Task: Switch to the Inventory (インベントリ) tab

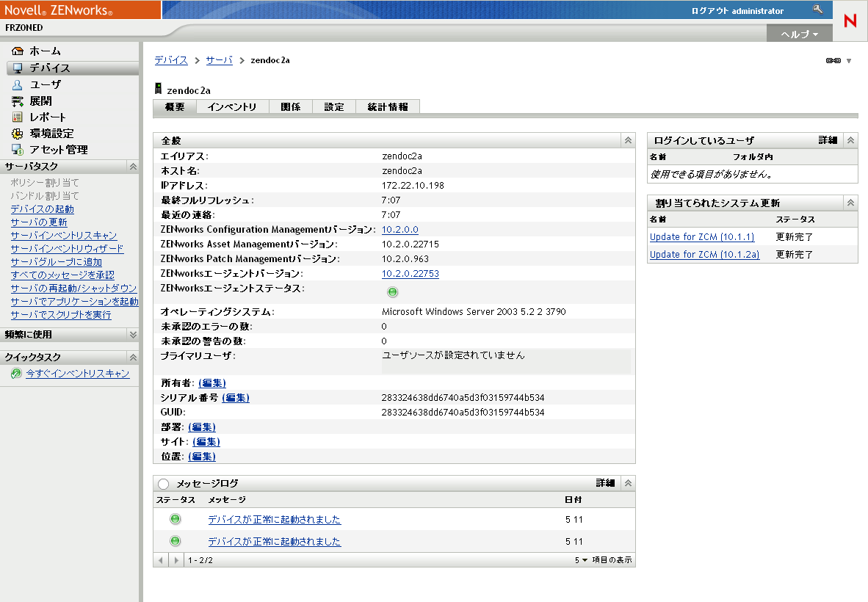Action: (x=233, y=106)
